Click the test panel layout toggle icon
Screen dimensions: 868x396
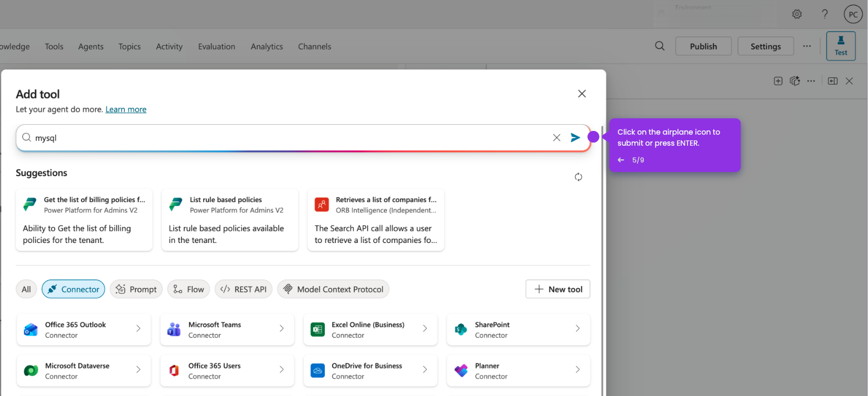coord(833,81)
